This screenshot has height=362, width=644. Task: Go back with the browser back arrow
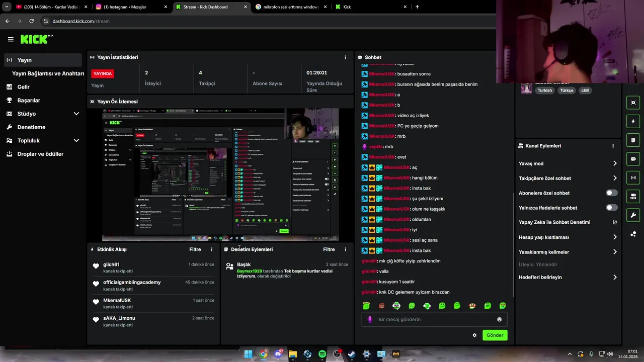pyautogui.click(x=7, y=21)
